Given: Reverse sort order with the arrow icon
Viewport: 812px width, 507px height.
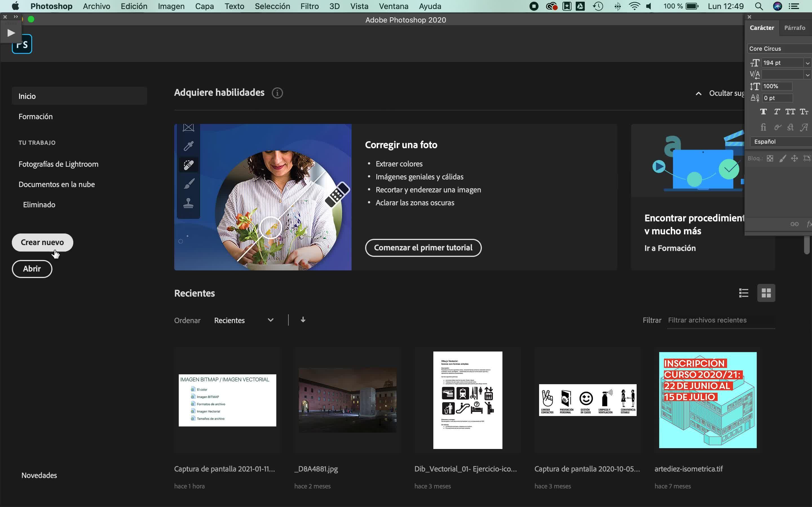Looking at the screenshot, I should pyautogui.click(x=303, y=320).
